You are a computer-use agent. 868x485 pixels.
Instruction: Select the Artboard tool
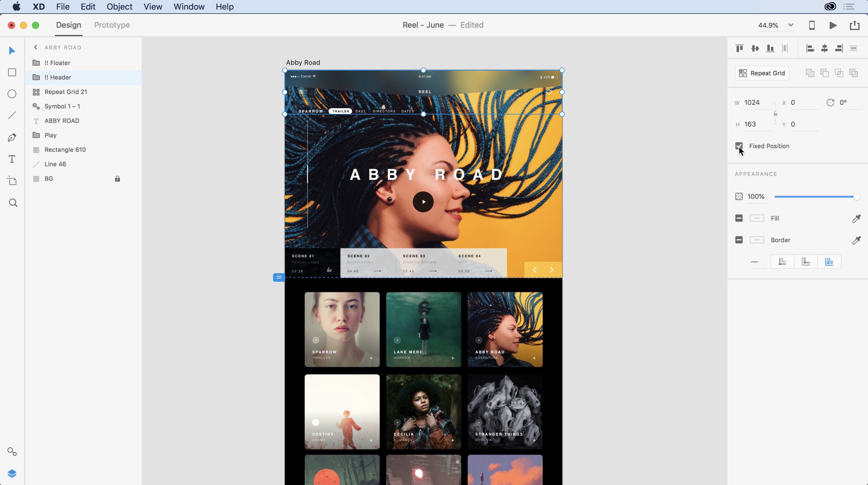point(12,181)
